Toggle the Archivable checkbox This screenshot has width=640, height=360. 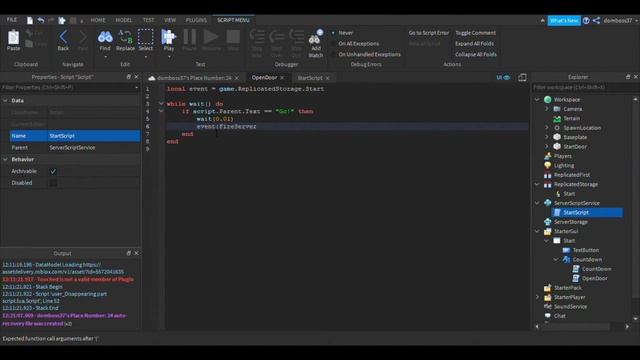coord(53,171)
